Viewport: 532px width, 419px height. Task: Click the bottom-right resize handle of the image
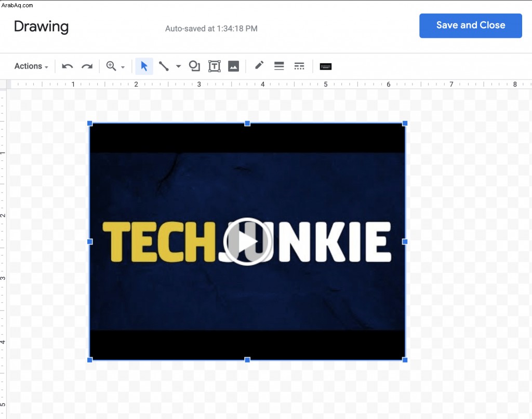tap(405, 360)
